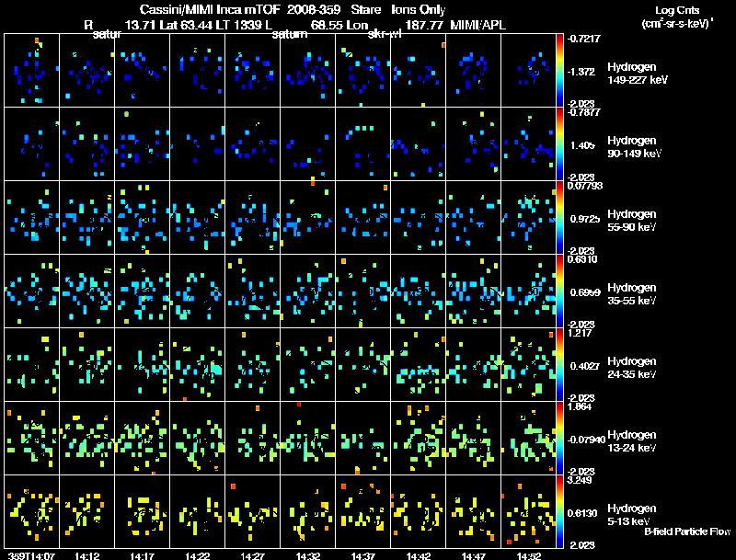Image resolution: width=736 pixels, height=560 pixels.
Task: Click the '1.217' colorbar value
Action: [580, 333]
